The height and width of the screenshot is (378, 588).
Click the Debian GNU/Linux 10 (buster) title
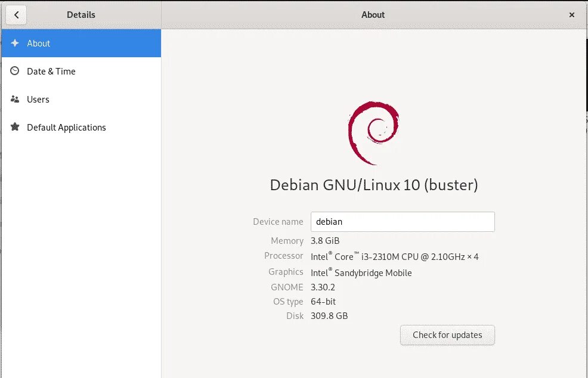[374, 185]
